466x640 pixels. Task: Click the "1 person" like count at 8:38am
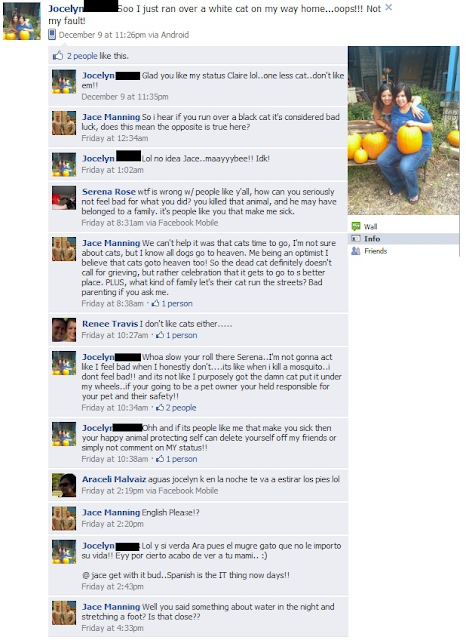tap(177, 304)
